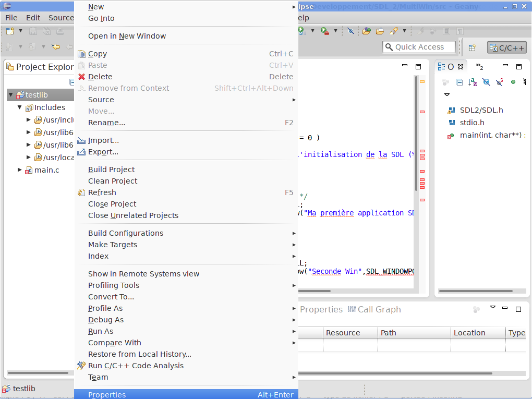
Task: Choose Build Project from context menu
Action: [111, 170]
